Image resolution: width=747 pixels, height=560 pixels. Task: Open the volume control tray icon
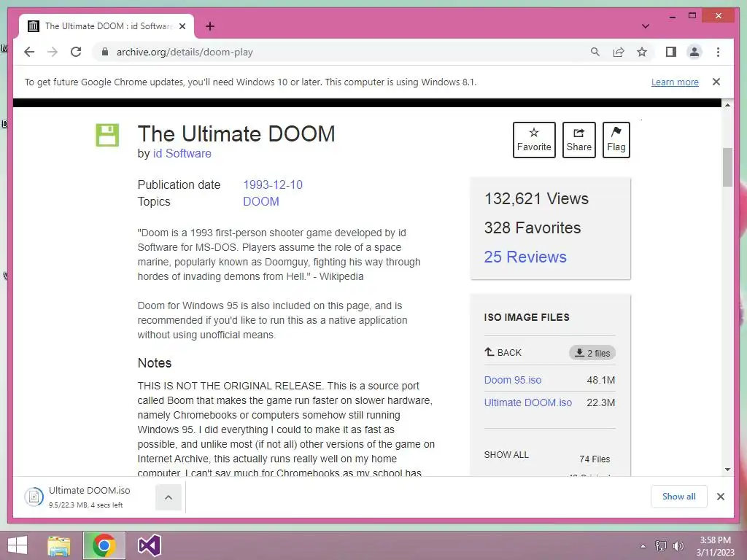coord(678,546)
